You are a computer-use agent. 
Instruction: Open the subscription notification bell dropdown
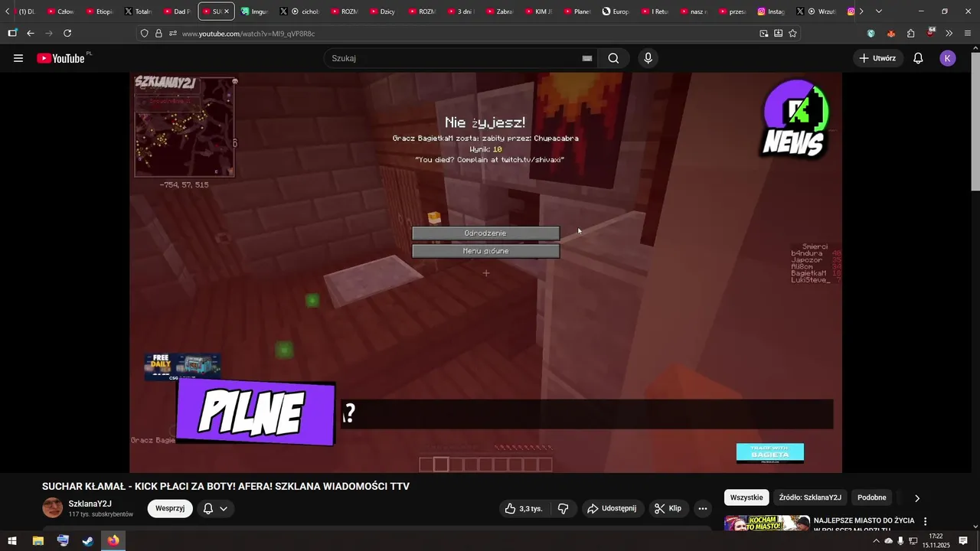click(x=215, y=508)
